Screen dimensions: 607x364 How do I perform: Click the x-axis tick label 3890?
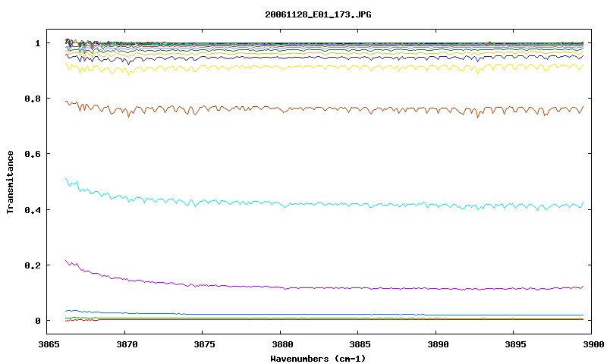(x=438, y=344)
